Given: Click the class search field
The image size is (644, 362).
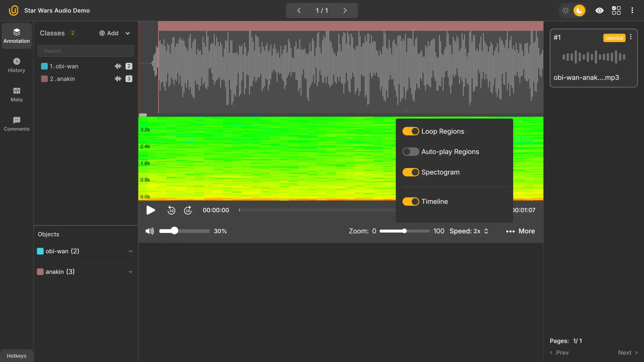Looking at the screenshot, I should 85,51.
